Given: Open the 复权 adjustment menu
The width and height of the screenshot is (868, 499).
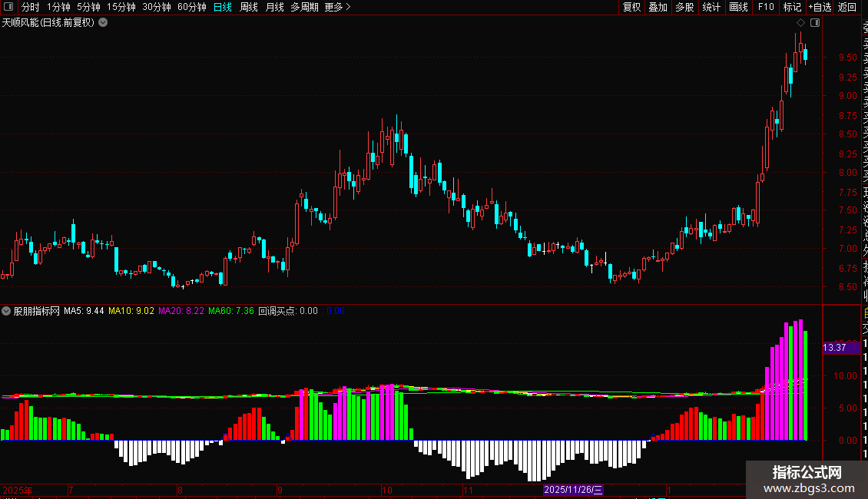Looking at the screenshot, I should point(631,7).
